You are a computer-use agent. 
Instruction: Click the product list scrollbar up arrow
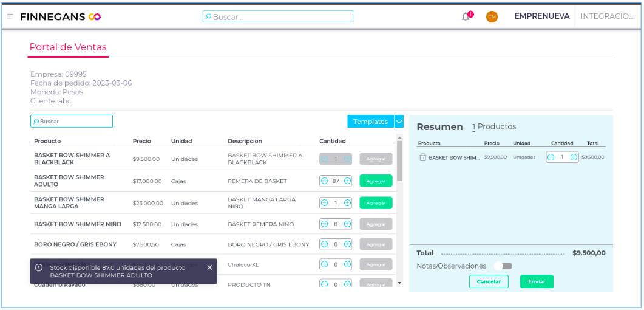[399, 137]
